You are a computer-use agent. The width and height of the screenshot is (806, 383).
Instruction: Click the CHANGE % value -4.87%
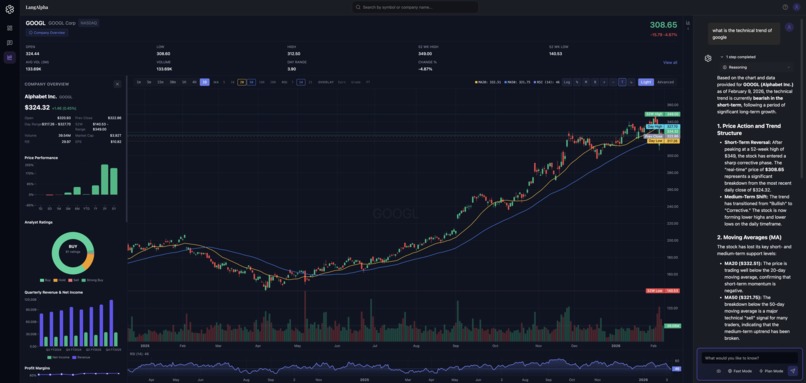click(426, 68)
